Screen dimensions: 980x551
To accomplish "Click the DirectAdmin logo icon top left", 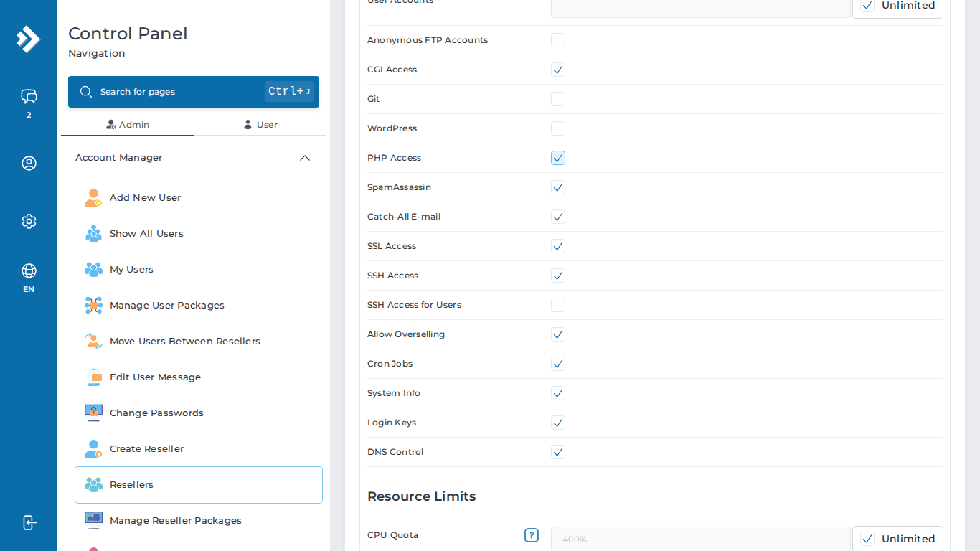I will tap(29, 39).
